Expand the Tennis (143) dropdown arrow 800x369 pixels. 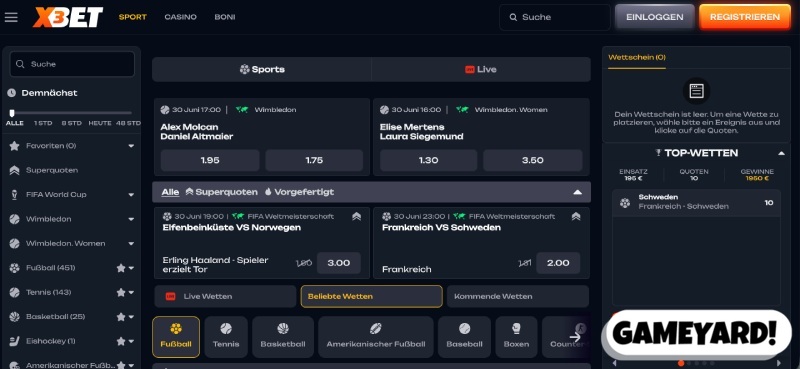(131, 292)
